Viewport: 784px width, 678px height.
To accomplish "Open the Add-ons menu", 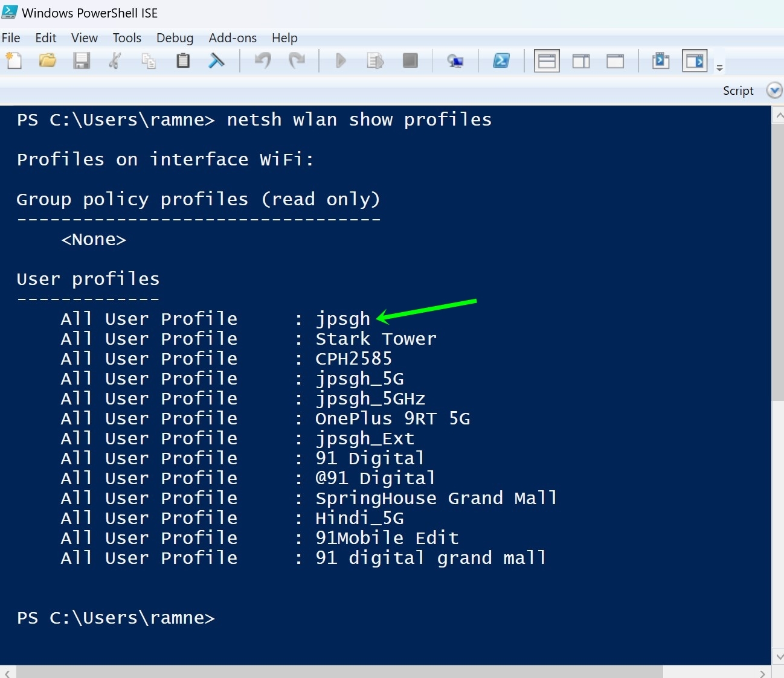I will click(x=233, y=37).
